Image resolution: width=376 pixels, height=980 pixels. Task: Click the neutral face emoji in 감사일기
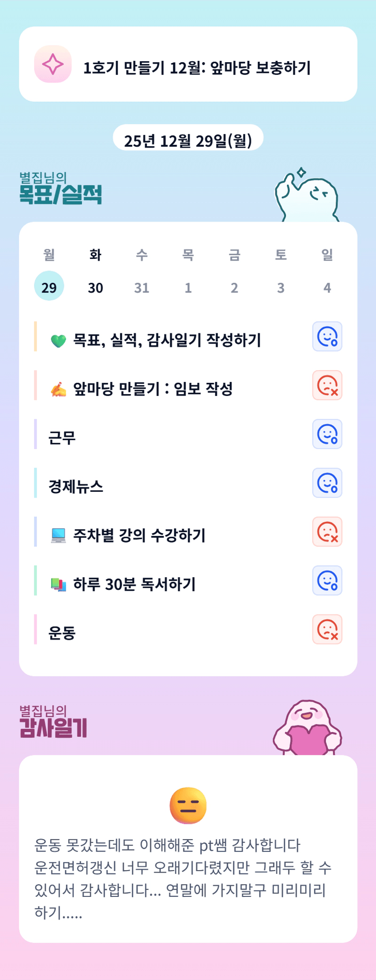tap(188, 806)
